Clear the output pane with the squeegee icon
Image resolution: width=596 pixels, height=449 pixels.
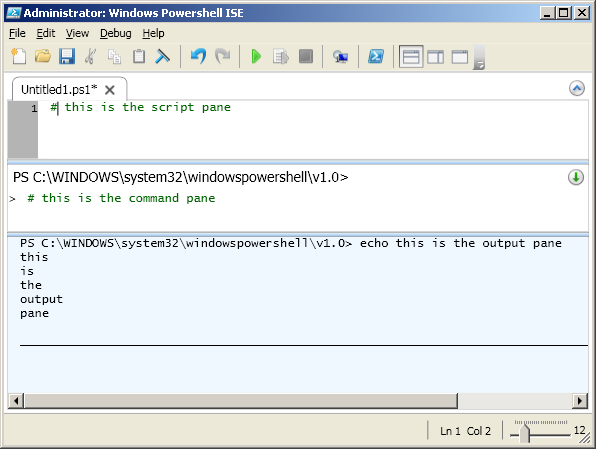163,56
